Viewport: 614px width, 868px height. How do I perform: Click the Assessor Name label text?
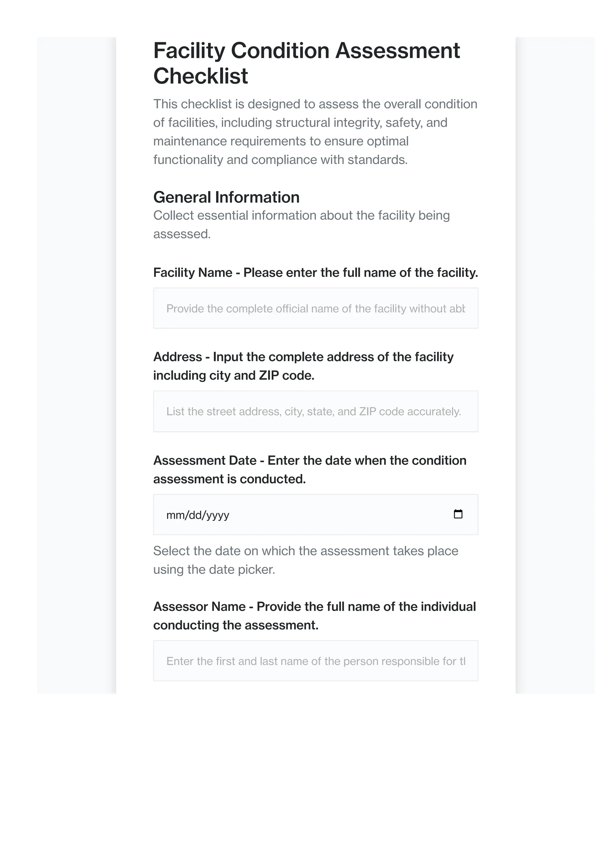click(314, 616)
